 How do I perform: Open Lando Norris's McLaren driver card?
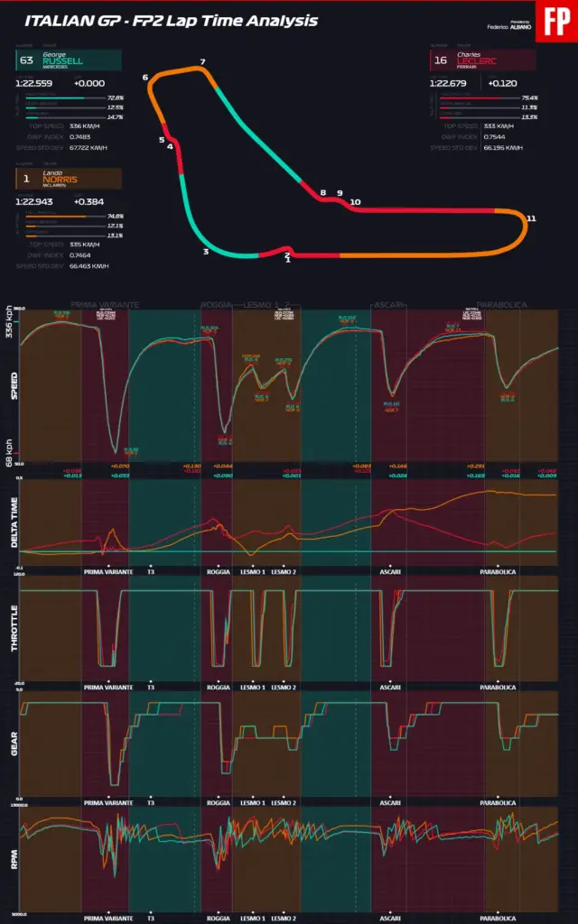tap(69, 179)
